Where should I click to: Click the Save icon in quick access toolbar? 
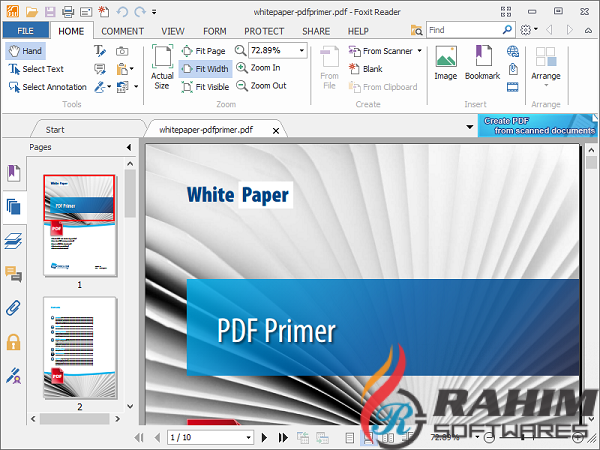50,12
